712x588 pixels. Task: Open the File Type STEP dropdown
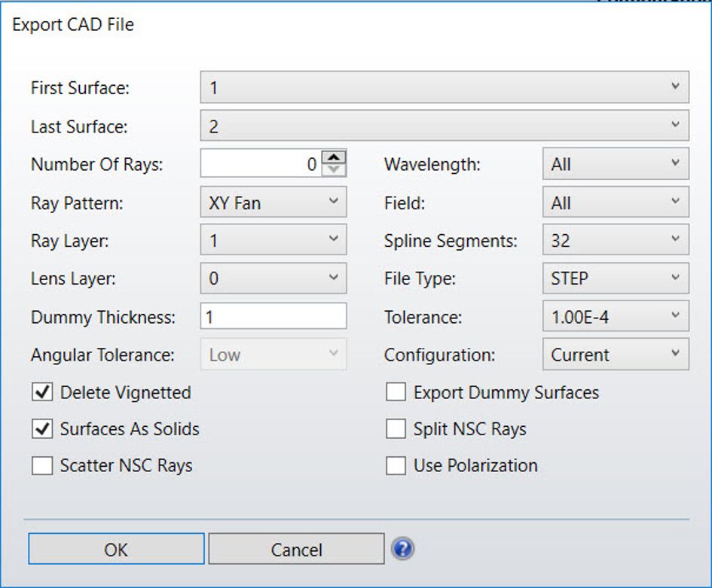pyautogui.click(x=616, y=279)
